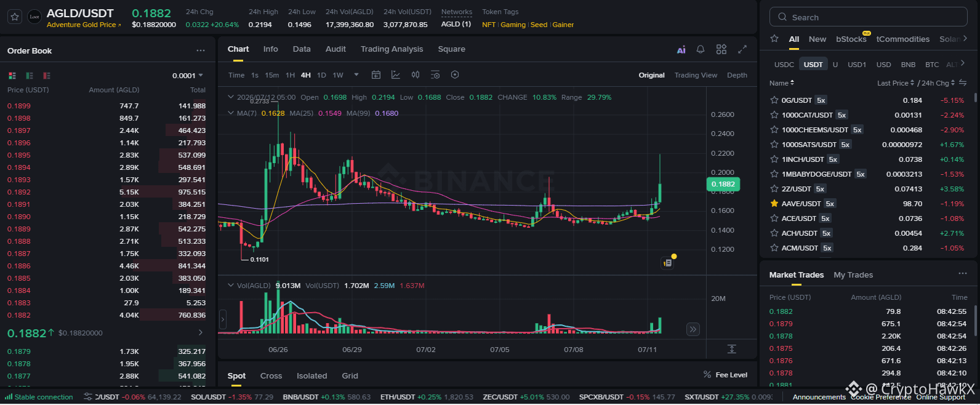Open Announcements in the footer
Screen dimensions: 980x405
[819, 397]
